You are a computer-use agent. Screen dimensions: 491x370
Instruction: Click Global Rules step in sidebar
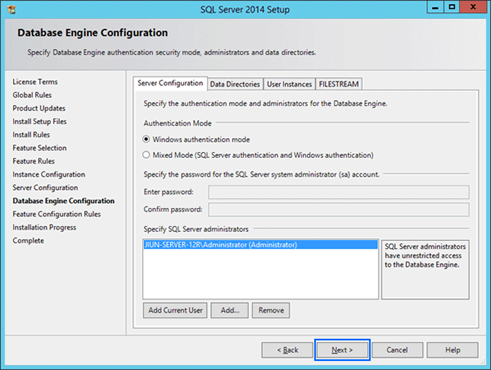tap(32, 95)
